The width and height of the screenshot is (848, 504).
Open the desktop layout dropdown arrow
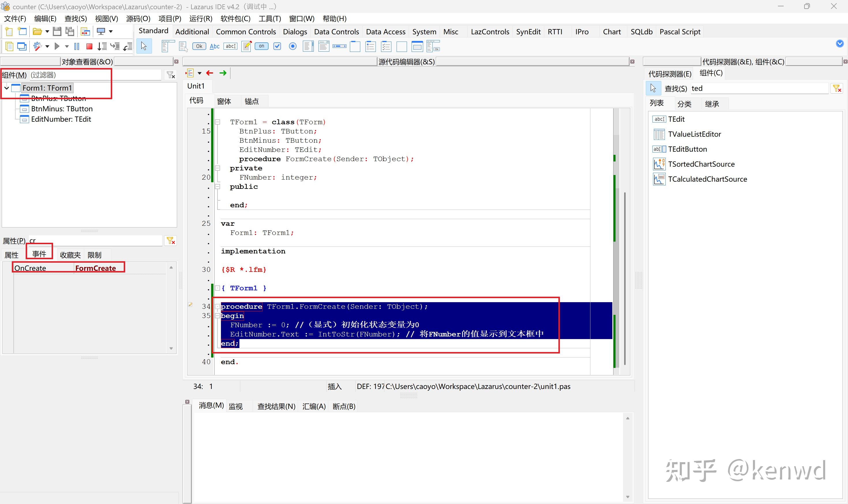point(111,32)
